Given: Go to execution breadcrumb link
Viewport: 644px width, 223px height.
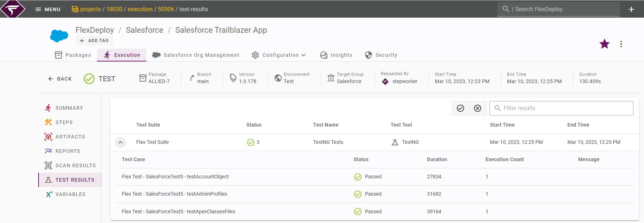Looking at the screenshot, I should pyautogui.click(x=140, y=9).
